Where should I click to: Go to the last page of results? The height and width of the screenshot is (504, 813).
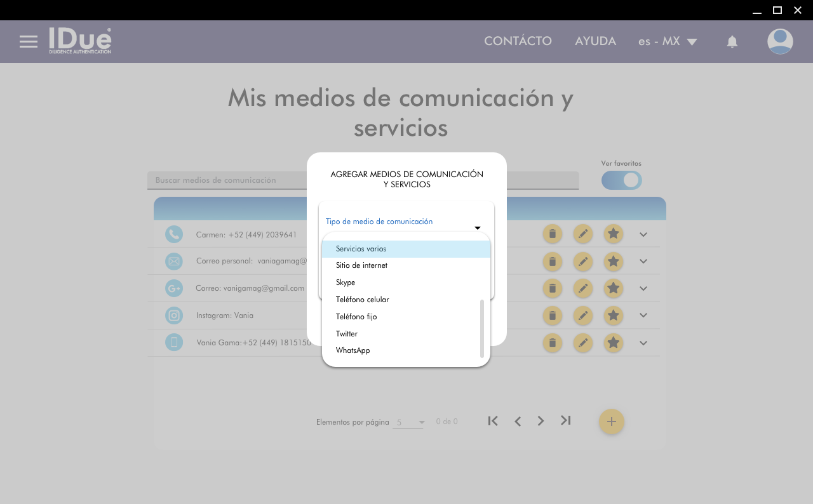click(x=565, y=421)
